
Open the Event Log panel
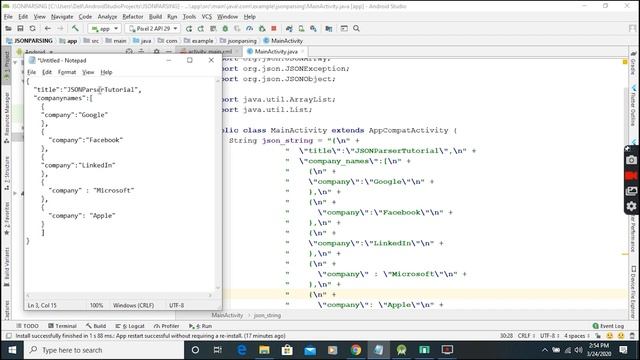pos(608,326)
